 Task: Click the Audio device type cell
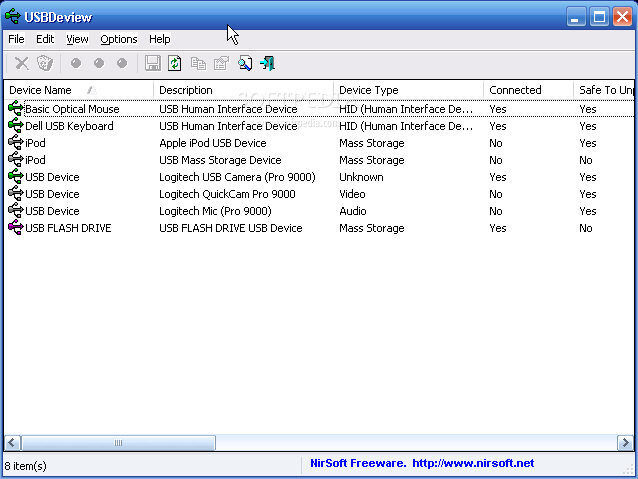point(353,211)
